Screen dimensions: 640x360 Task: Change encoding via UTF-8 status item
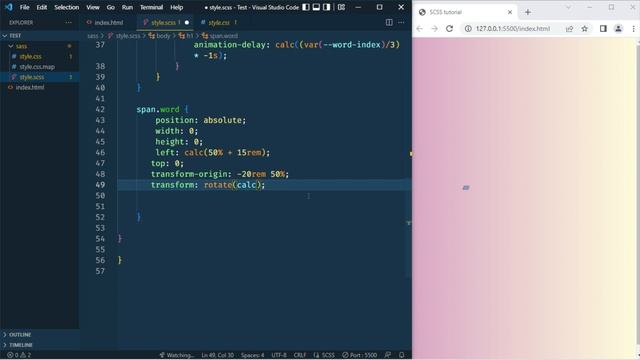[279, 355]
